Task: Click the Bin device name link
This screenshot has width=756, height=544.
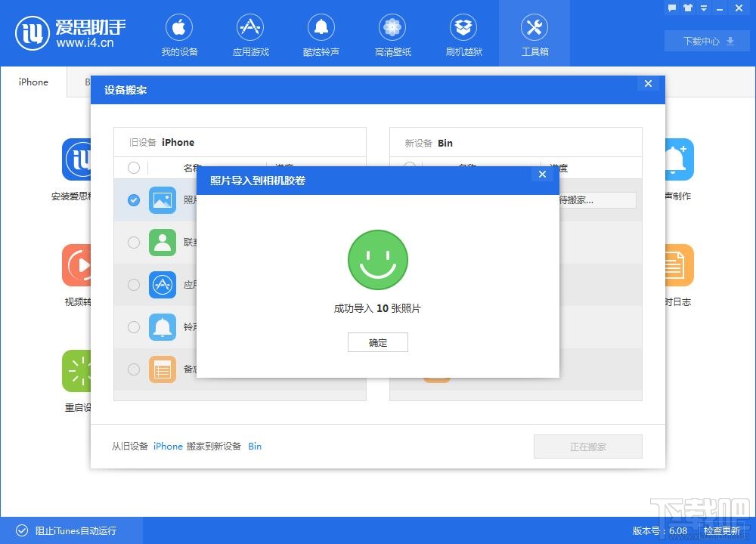Action: tap(255, 446)
